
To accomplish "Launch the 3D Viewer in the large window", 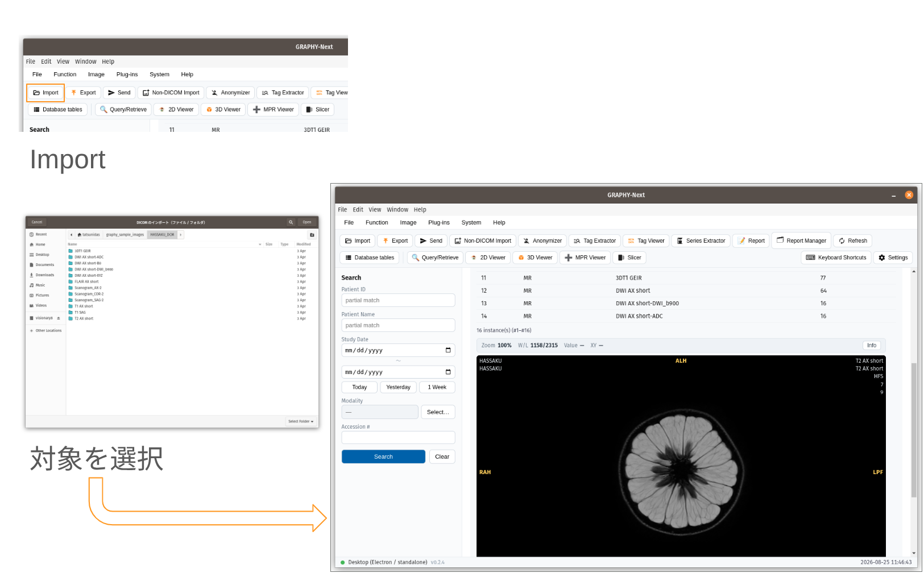I will point(535,258).
